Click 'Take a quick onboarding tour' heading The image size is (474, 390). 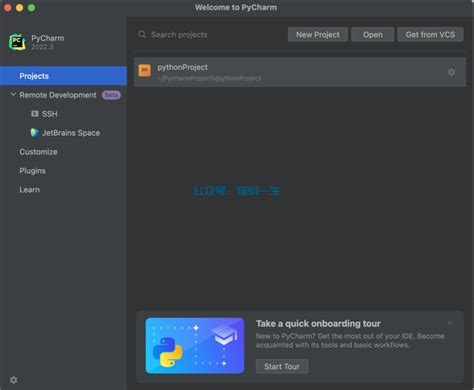click(x=318, y=323)
